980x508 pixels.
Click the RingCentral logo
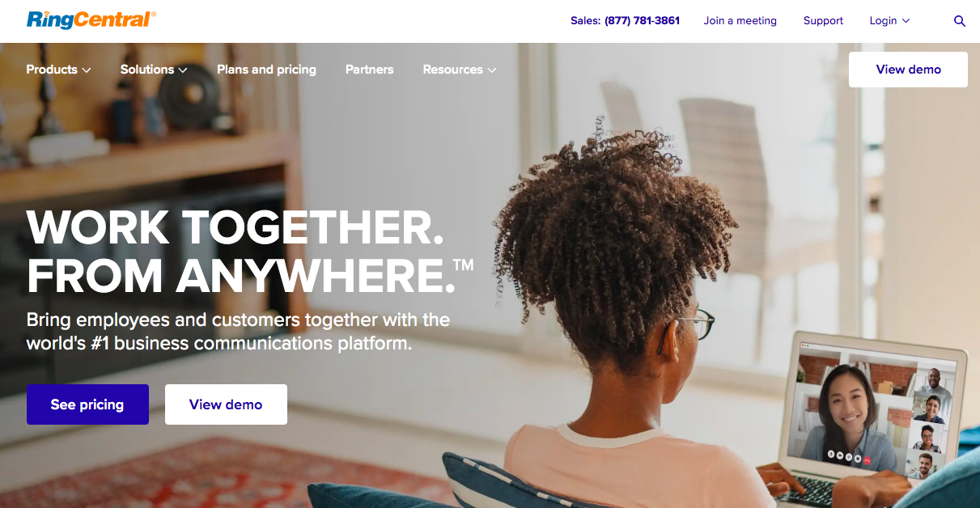[x=91, y=19]
